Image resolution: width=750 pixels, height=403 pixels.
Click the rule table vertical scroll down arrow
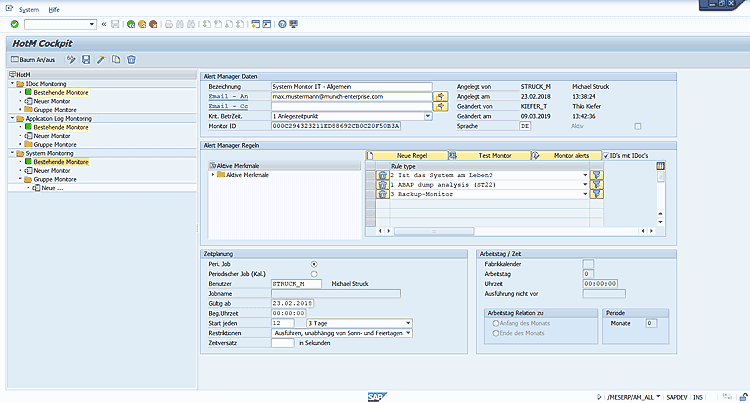click(x=661, y=222)
